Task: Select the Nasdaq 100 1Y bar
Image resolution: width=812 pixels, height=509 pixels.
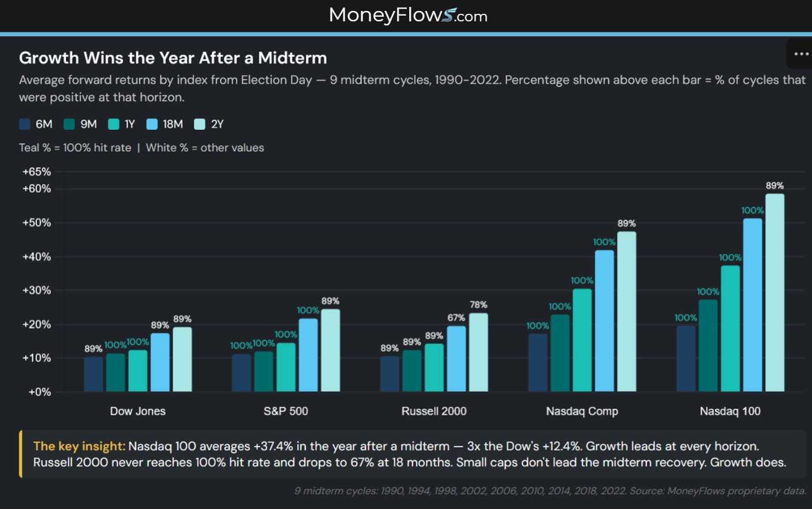Action: coord(731,328)
